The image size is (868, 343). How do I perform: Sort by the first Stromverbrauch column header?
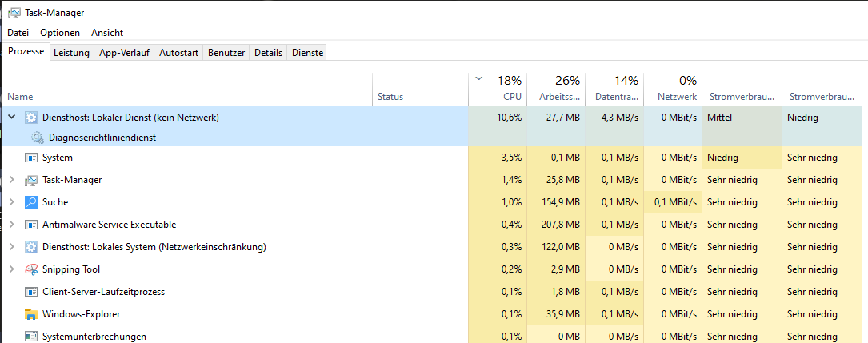(x=742, y=89)
